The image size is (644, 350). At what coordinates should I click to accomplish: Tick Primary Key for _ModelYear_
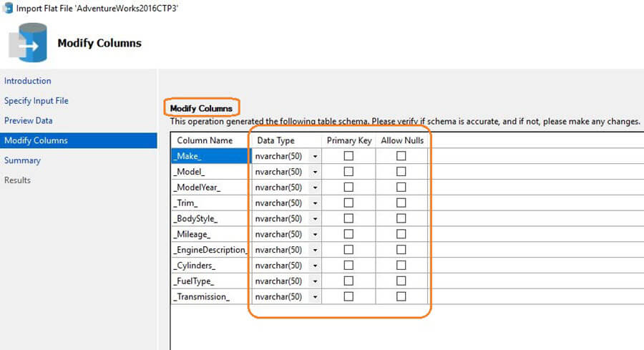tap(348, 188)
